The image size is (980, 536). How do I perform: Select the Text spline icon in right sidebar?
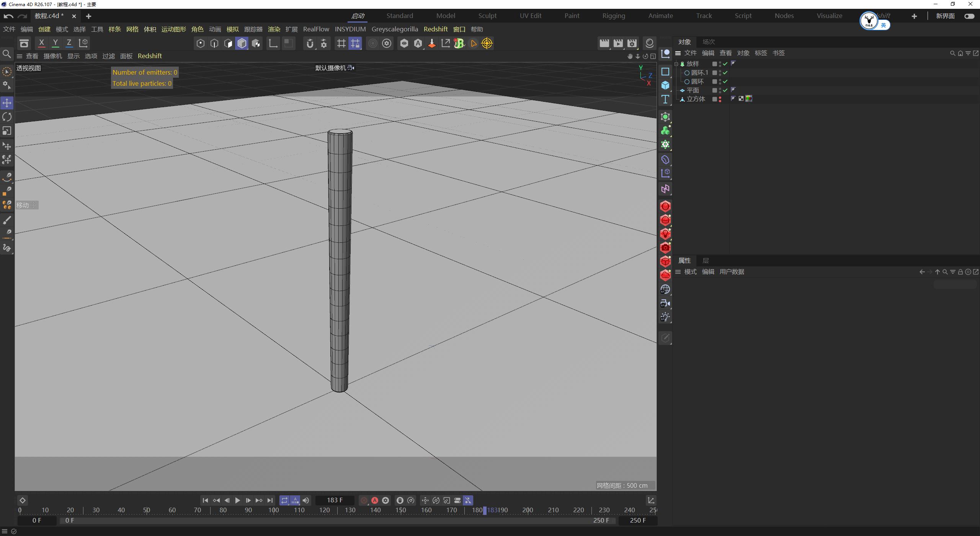coord(665,99)
